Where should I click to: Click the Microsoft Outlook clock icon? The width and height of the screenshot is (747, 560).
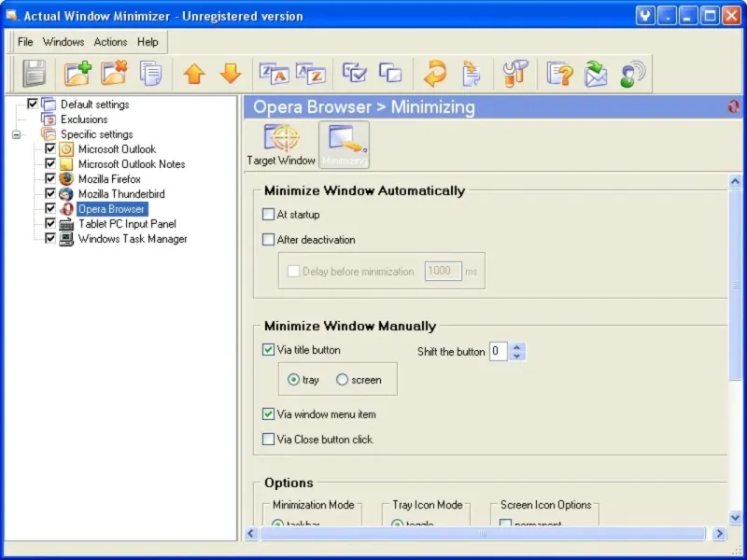66,149
